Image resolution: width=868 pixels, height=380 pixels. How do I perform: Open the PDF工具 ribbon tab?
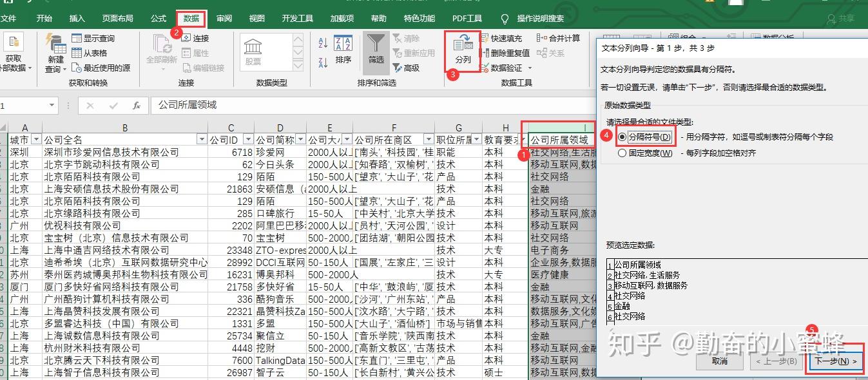coord(467,19)
